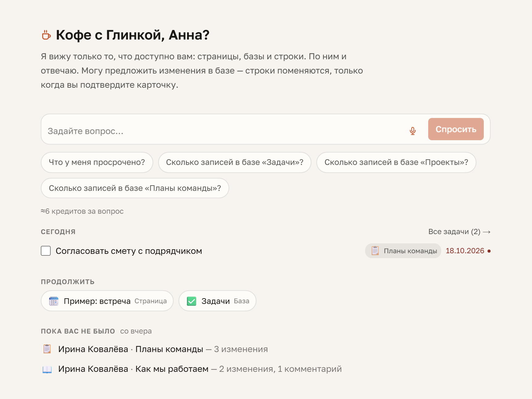The height and width of the screenshot is (399, 532).
Task: Choose suggestion about база «Проекты»
Action: tap(396, 162)
